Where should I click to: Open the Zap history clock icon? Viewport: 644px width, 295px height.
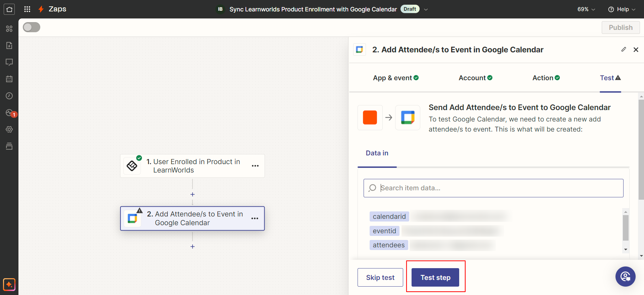pos(9,96)
